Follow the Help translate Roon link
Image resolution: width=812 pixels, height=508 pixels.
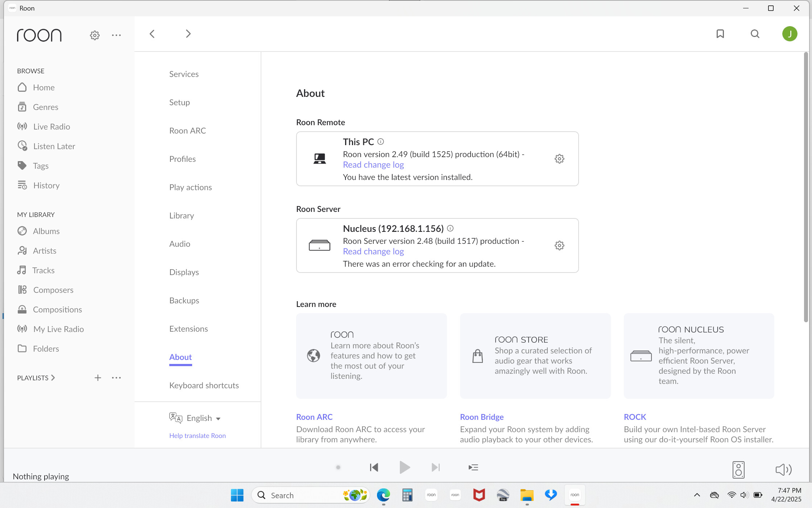click(198, 436)
